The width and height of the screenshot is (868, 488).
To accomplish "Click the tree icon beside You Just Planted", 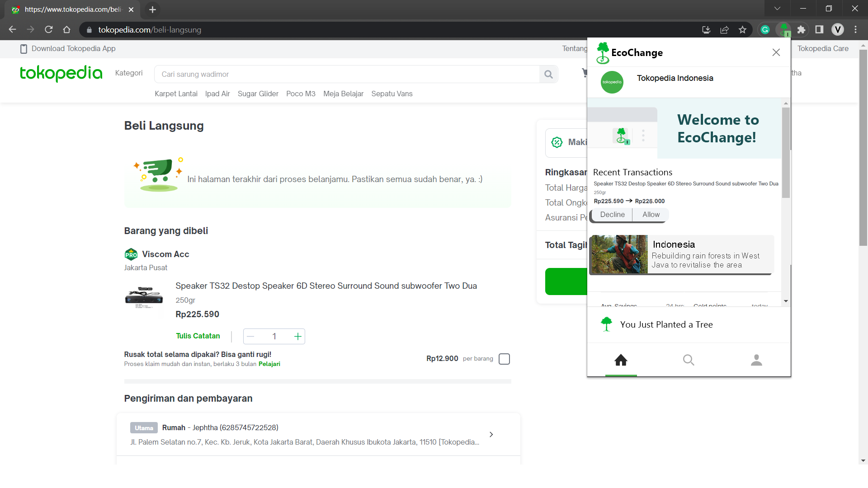I will [x=607, y=324].
